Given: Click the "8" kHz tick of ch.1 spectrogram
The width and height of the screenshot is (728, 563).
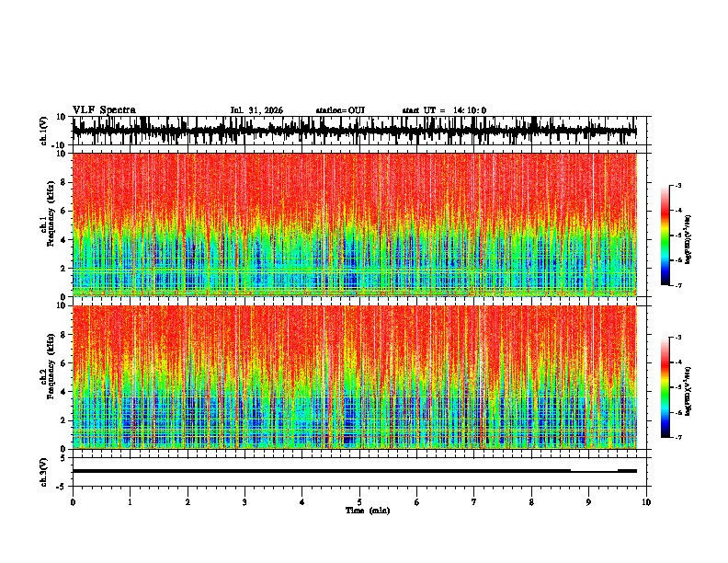Looking at the screenshot, I should (x=63, y=182).
